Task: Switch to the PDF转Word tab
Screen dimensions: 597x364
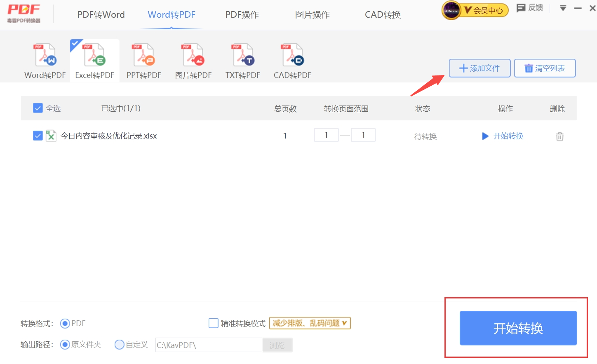Action: [x=101, y=15]
